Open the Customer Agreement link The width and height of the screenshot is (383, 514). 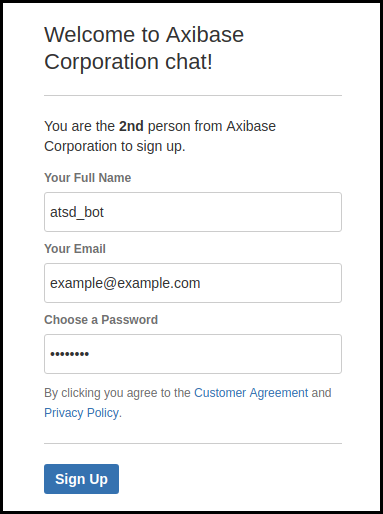pos(251,393)
